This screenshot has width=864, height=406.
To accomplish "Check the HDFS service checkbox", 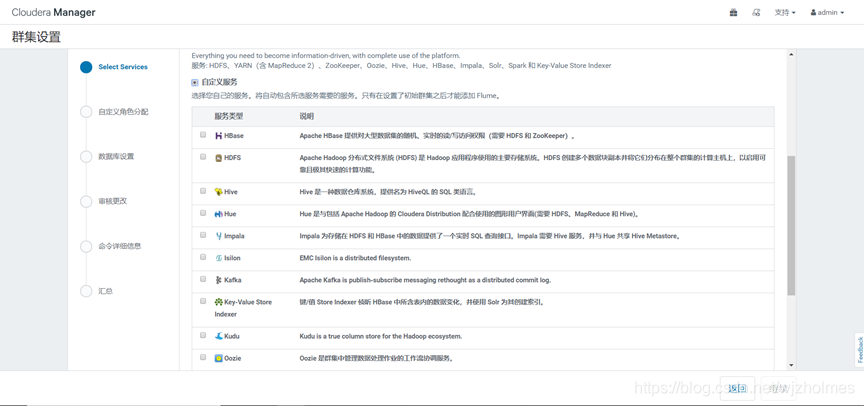I will tap(203, 156).
